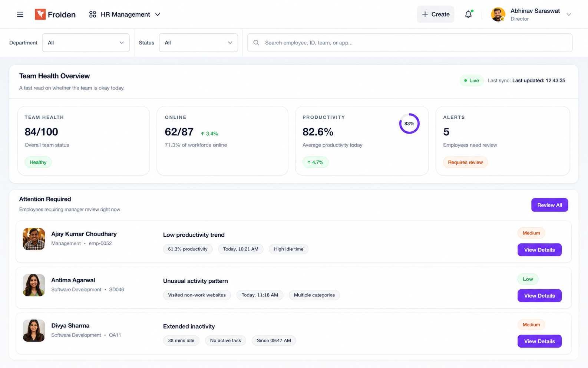Focus the employee search field
The image size is (588, 368).
point(410,43)
